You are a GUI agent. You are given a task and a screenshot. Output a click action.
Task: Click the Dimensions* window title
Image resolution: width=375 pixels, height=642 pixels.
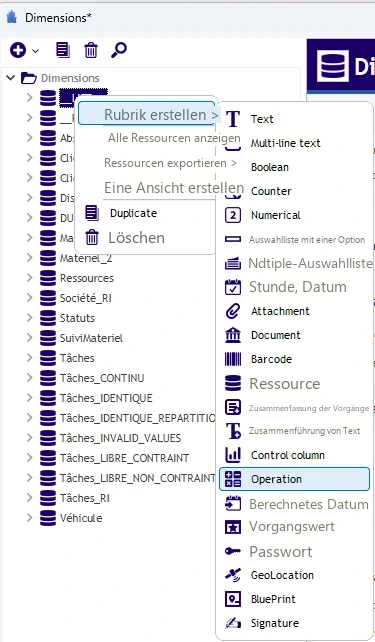pyautogui.click(x=58, y=18)
